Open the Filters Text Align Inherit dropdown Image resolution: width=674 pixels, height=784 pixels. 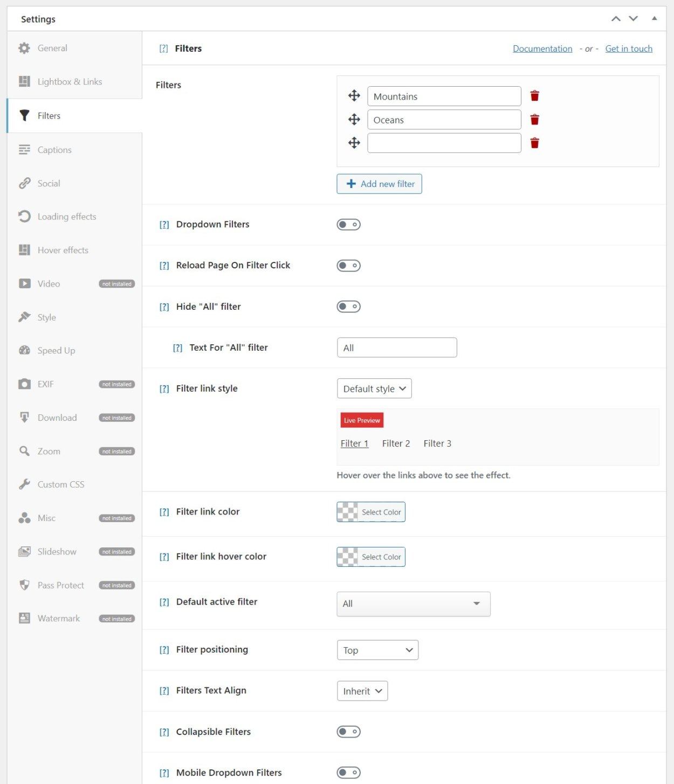coord(362,691)
